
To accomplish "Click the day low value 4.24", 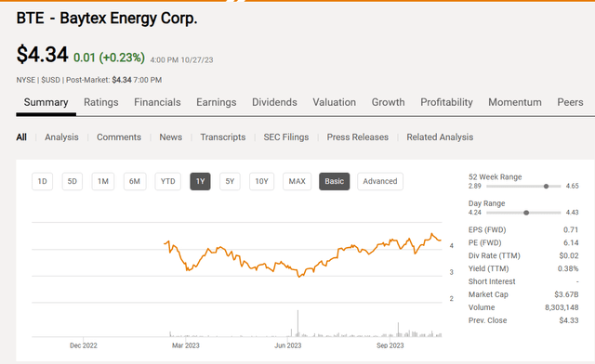I will (x=475, y=213).
